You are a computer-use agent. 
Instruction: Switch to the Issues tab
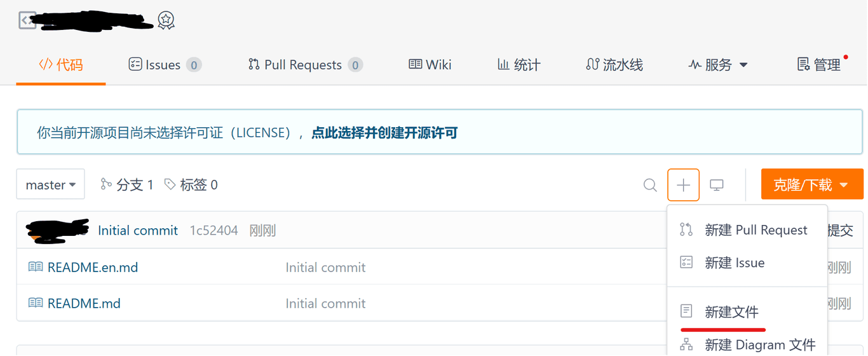165,65
